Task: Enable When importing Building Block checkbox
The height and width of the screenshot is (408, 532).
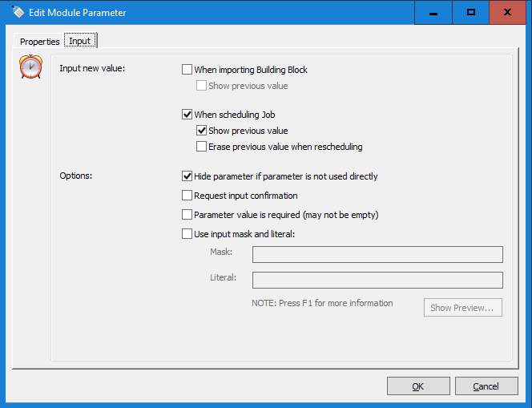Action: pyautogui.click(x=187, y=70)
